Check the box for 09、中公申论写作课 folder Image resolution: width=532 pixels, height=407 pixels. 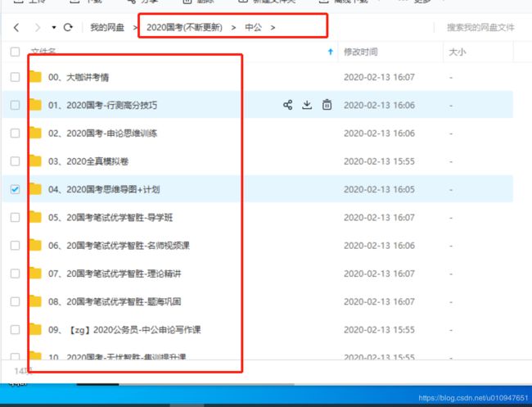pyautogui.click(x=15, y=329)
